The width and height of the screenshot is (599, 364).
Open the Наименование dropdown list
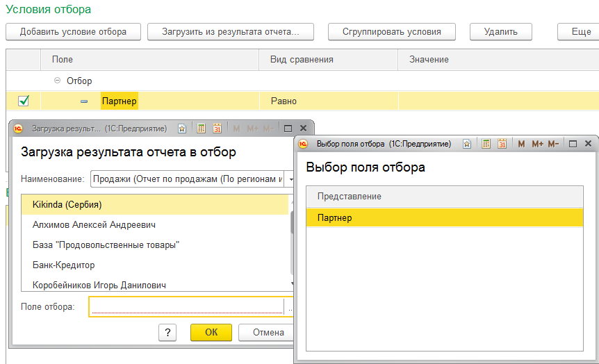(x=290, y=179)
